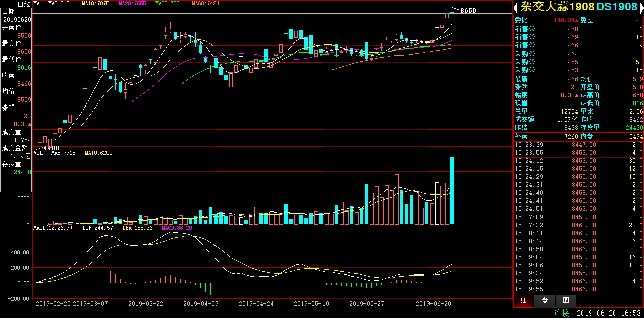
Task: Select the 销售① ask price row
Action: pos(579,45)
